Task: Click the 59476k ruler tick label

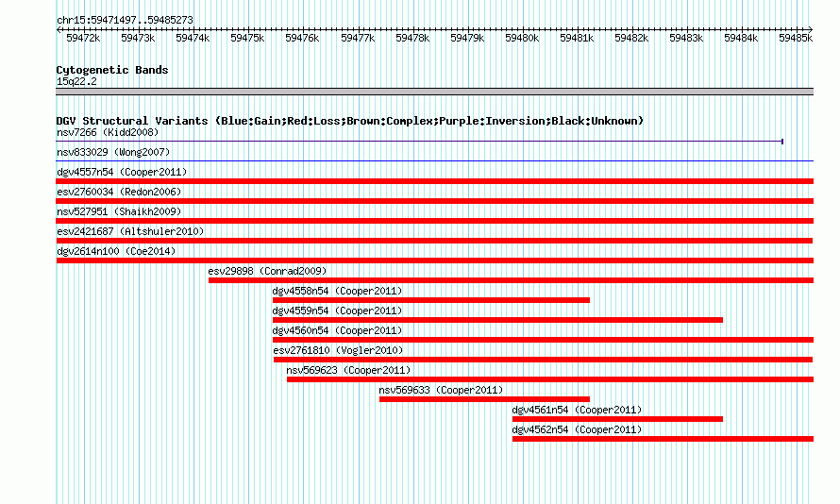Action: [x=302, y=39]
